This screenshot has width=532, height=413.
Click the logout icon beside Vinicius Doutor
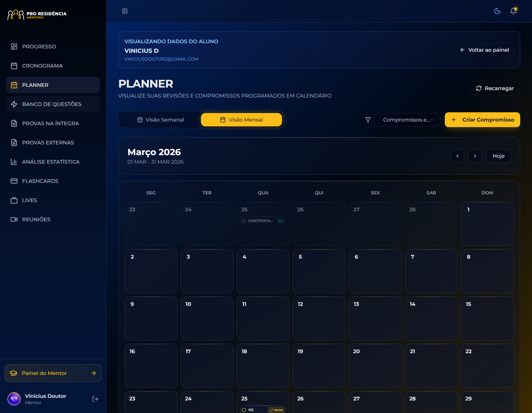tap(95, 399)
